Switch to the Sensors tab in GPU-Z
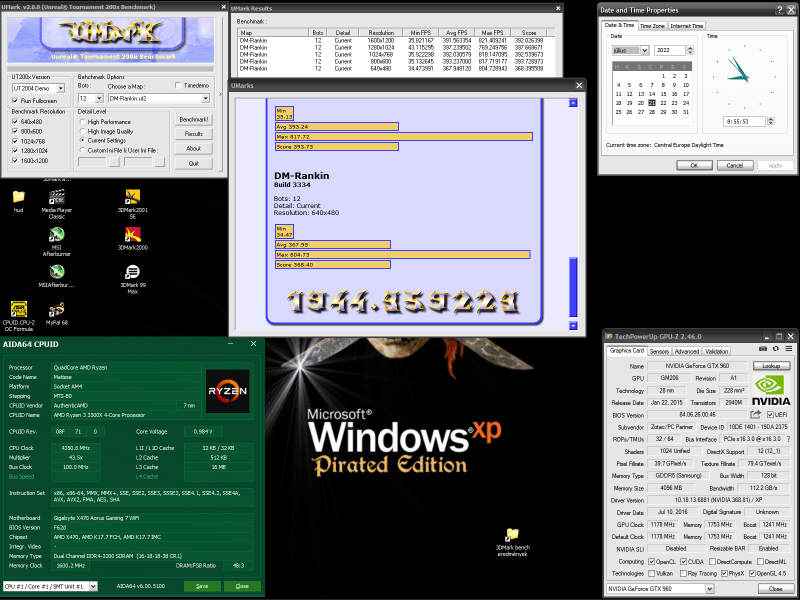Screen dimensions: 800x600 point(659,351)
